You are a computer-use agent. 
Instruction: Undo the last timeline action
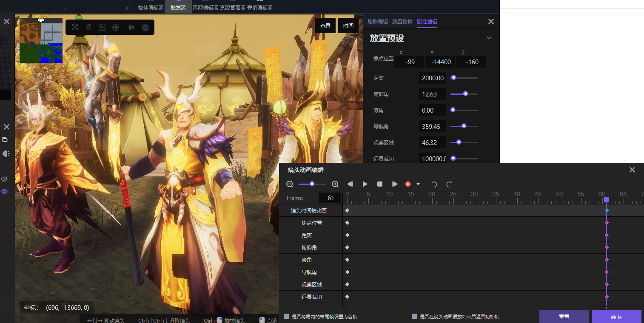(x=434, y=184)
